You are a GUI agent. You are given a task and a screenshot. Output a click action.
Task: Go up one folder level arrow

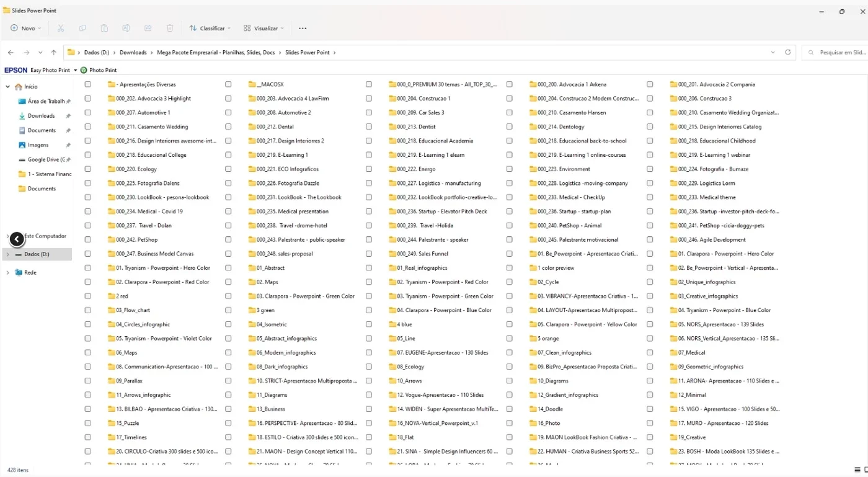tap(54, 53)
